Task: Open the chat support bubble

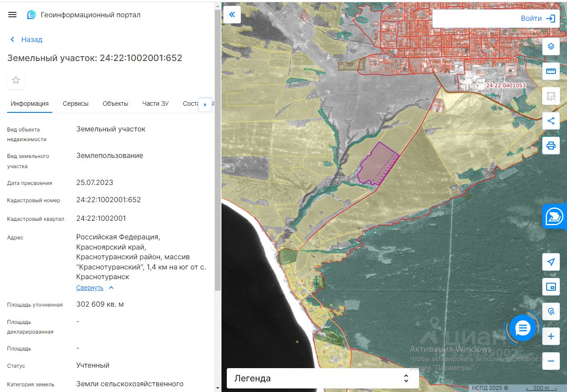Action: coord(523,328)
